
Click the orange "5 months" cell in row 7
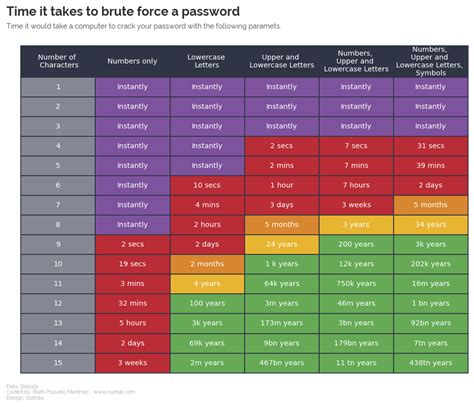431,205
